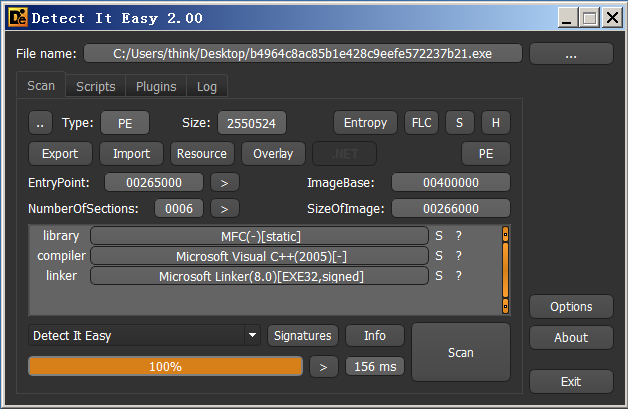Click the 'compiler' row label
Viewport: 628px width, 409px height.
(x=61, y=256)
